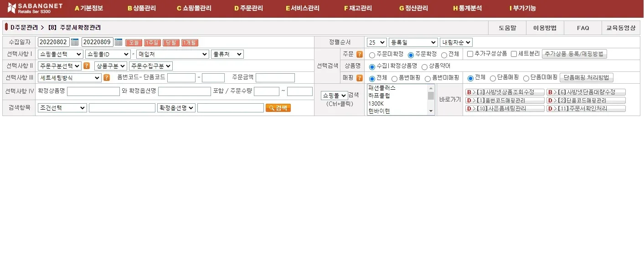
Task: Open the calendar picker beside end date 20220809
Action: [118, 42]
